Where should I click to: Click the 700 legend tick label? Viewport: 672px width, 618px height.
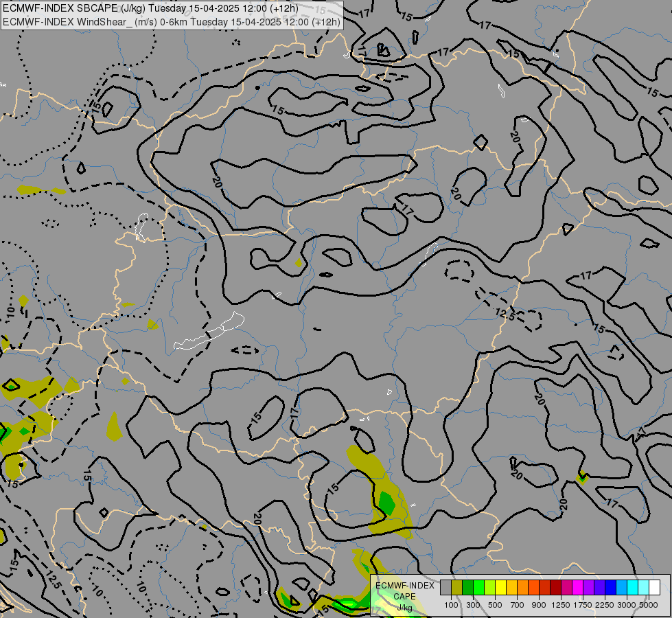point(518,605)
